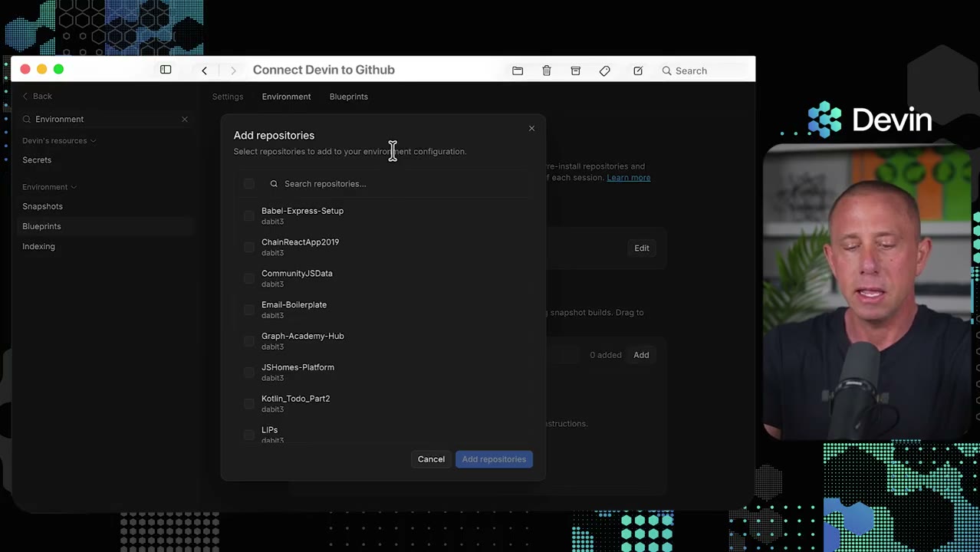The image size is (980, 552).
Task: Check the ChainReactApp2019 repository
Action: [248, 247]
